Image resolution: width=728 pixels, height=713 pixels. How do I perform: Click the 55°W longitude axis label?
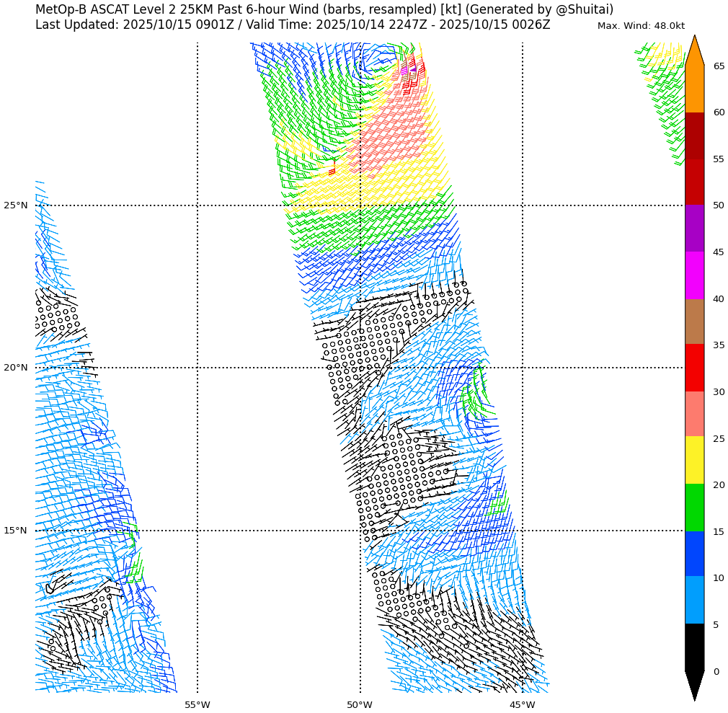click(197, 704)
